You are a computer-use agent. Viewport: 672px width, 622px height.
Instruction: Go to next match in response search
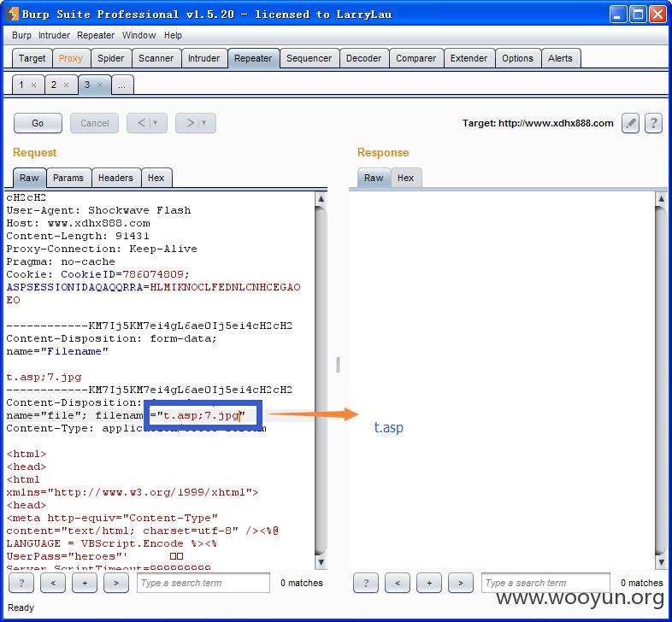click(x=461, y=583)
